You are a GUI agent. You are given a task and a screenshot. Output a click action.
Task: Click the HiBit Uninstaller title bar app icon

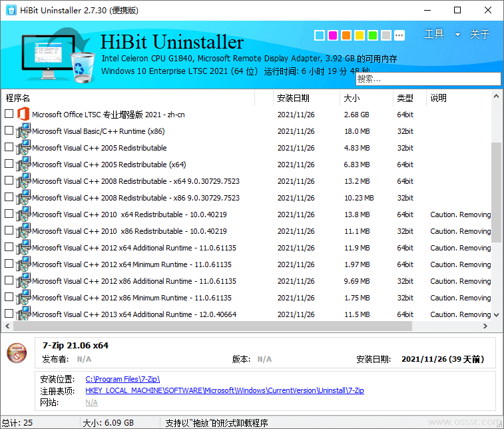coord(11,10)
